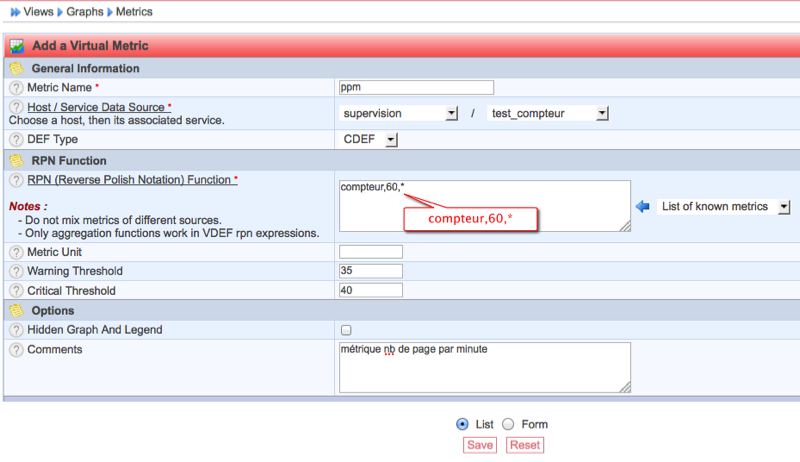Screen dimensions: 800x462
Task: Select the Form radio button
Action: click(508, 424)
